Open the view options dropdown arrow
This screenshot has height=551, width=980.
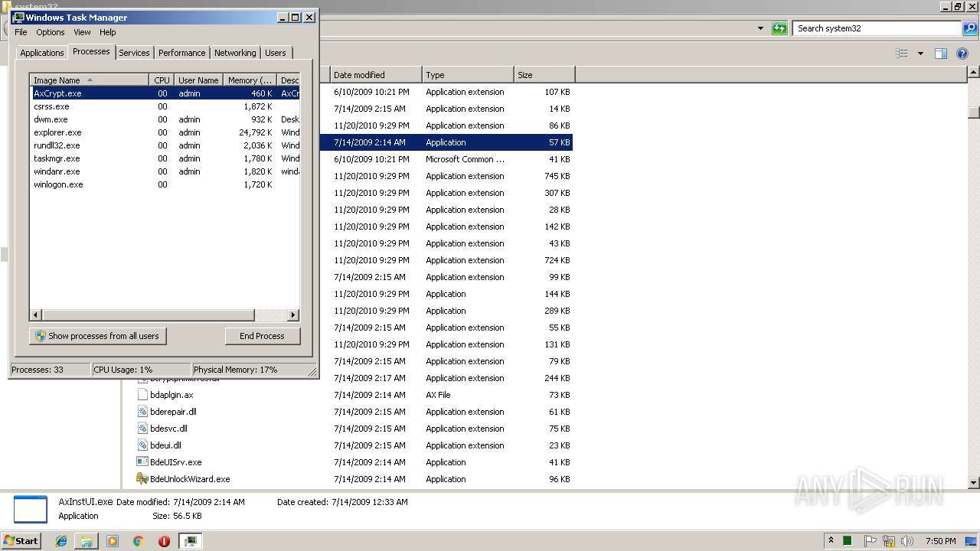(920, 54)
